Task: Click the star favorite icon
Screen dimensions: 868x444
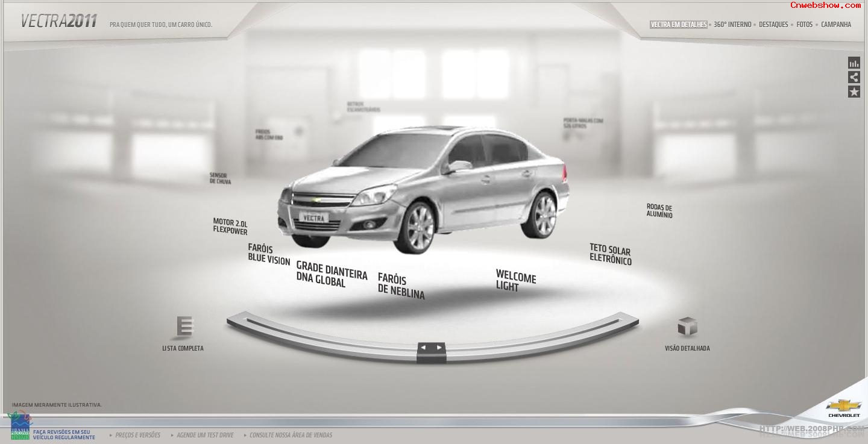Action: click(x=854, y=92)
